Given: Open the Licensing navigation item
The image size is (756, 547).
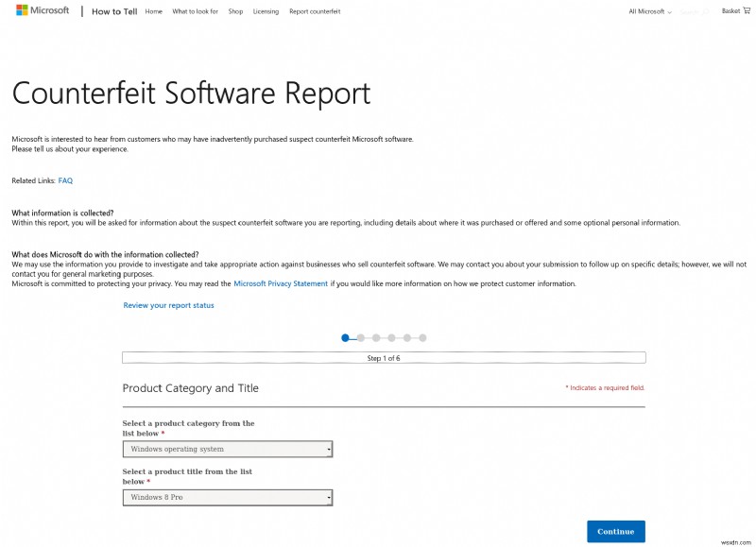Looking at the screenshot, I should point(265,11).
